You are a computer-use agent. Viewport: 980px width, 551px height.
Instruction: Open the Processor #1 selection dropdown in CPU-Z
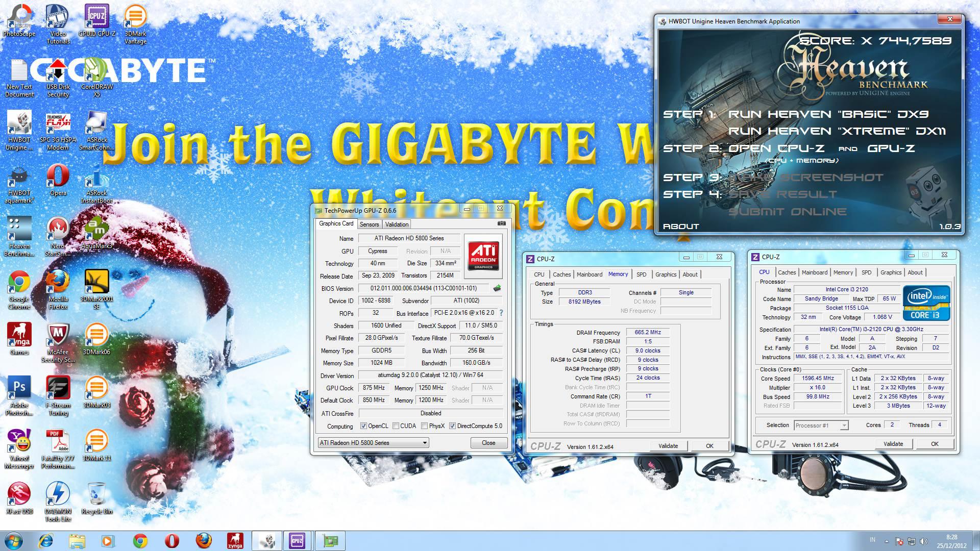click(x=820, y=425)
